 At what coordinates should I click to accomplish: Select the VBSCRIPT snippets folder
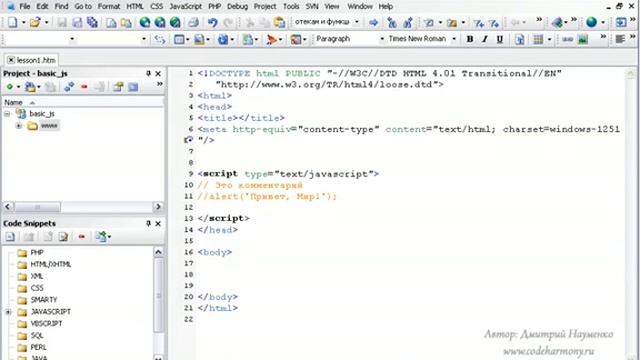(x=47, y=324)
